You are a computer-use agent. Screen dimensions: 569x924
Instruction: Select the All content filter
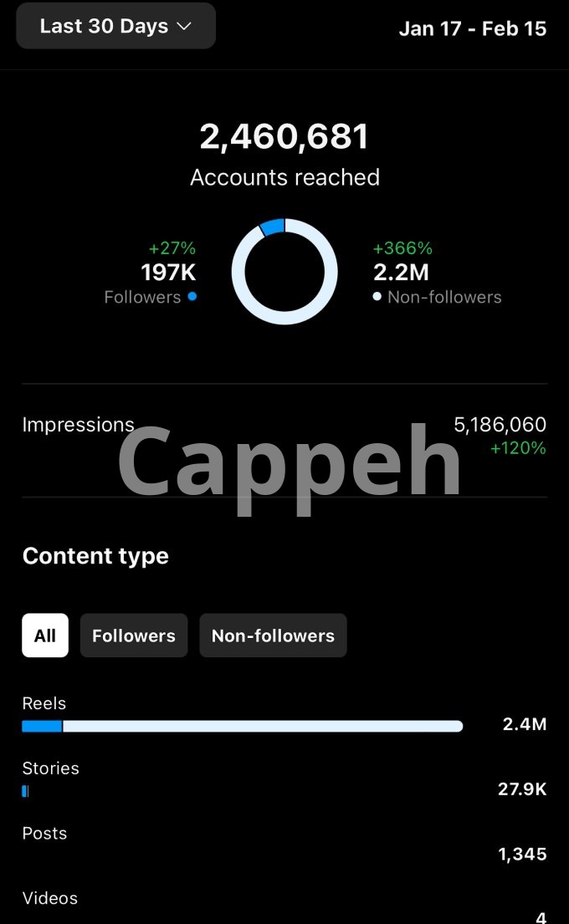(45, 636)
